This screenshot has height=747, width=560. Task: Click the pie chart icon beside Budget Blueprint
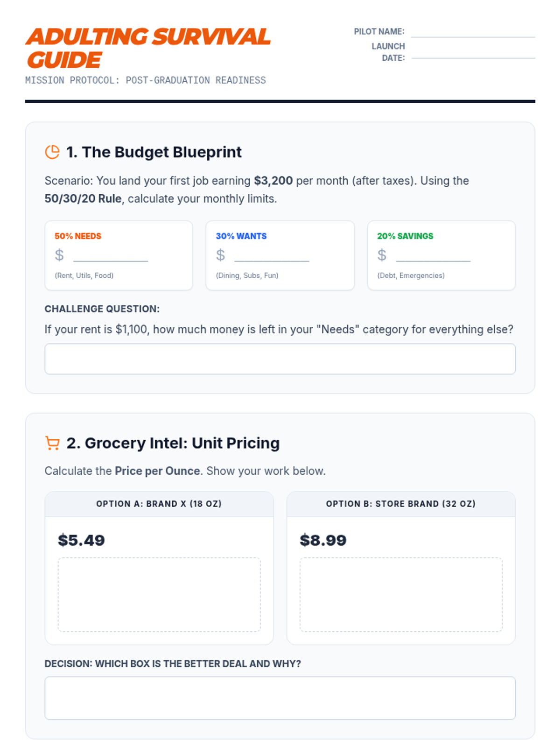(52, 152)
